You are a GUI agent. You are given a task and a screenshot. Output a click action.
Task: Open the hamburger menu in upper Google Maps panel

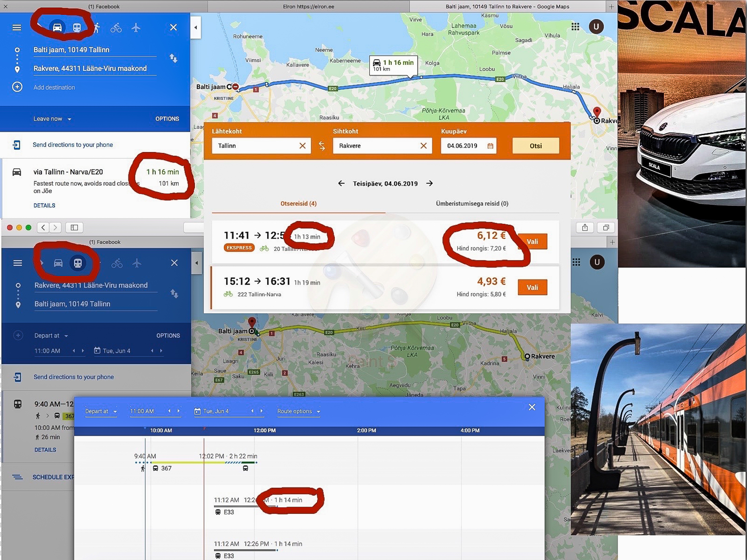pos(16,27)
